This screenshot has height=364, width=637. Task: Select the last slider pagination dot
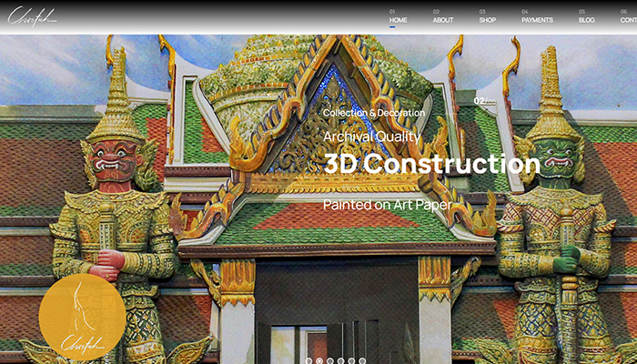tap(362, 361)
